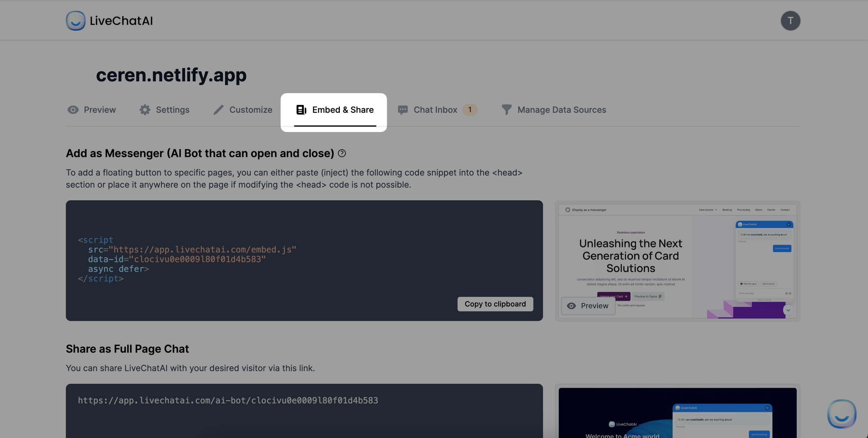
Task: Click the help icon beside Add as Messenger
Action: tap(342, 153)
